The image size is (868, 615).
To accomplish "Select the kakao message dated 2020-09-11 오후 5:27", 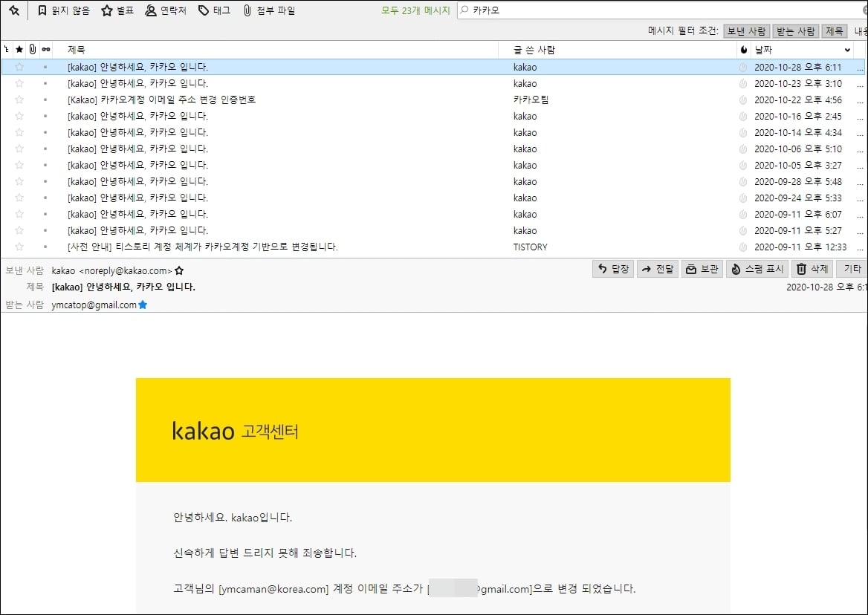I will (433, 230).
